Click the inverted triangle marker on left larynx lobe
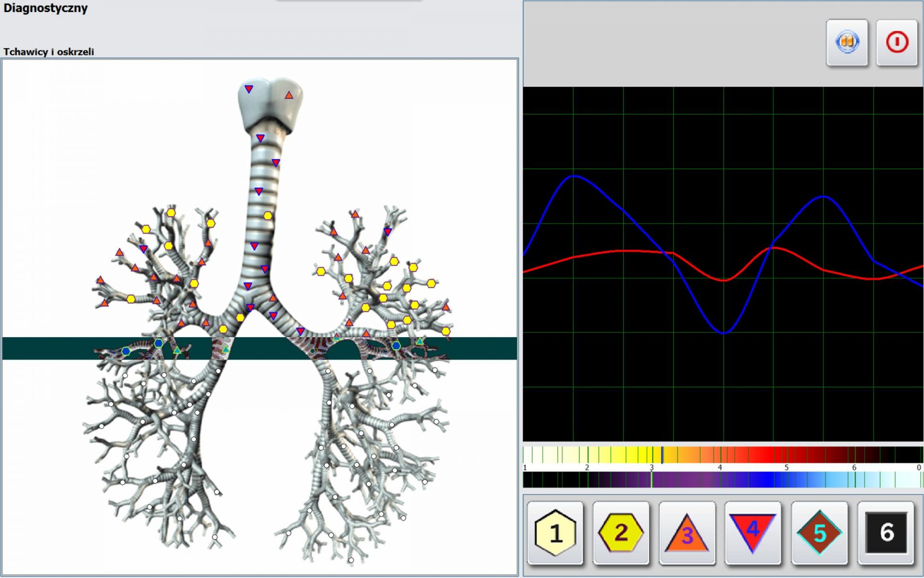Viewport: 924px width, 578px height. pyautogui.click(x=249, y=89)
